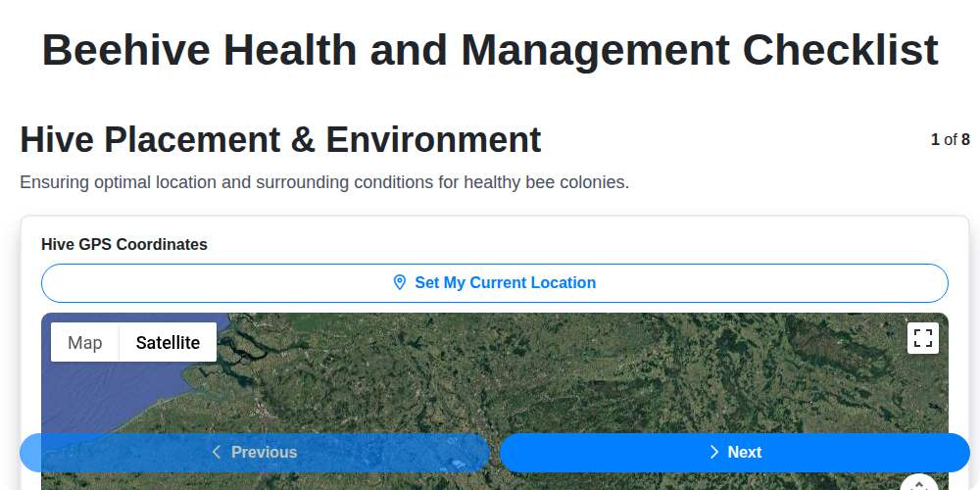Screen dimensions: 980x490
Task: Click the Beehive Health and Management Checklist title
Action: coord(490,49)
